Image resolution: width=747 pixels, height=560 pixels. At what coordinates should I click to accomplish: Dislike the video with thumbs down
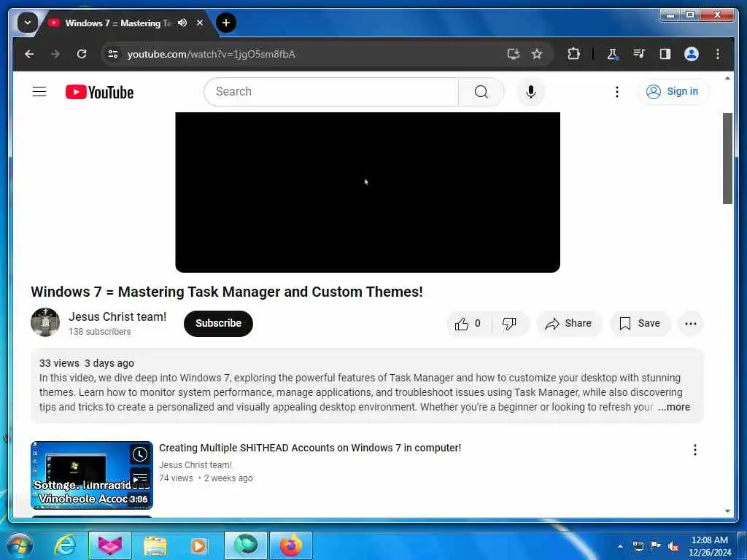click(510, 324)
